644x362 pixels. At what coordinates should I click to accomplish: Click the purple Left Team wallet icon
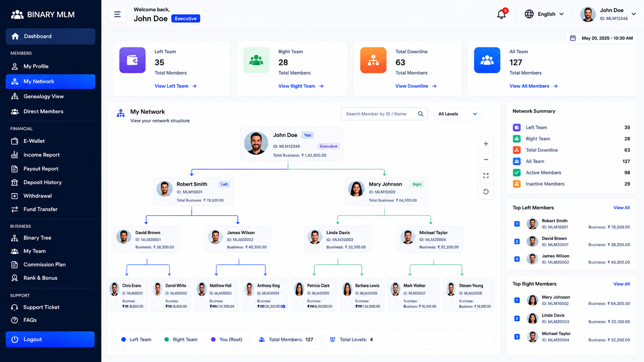coord(132,60)
